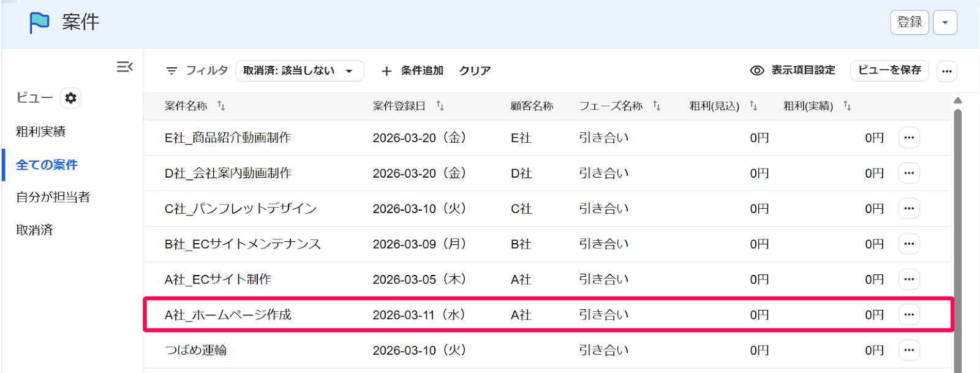This screenshot has height=373, width=980.
Task: Open row menu for A社_ECサイト制作
Action: pyautogui.click(x=909, y=279)
